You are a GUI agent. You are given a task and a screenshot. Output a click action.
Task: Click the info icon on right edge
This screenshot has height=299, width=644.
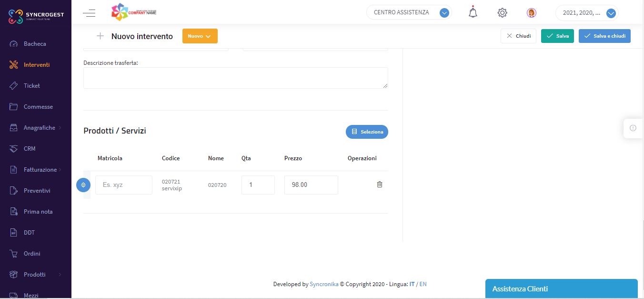click(633, 128)
